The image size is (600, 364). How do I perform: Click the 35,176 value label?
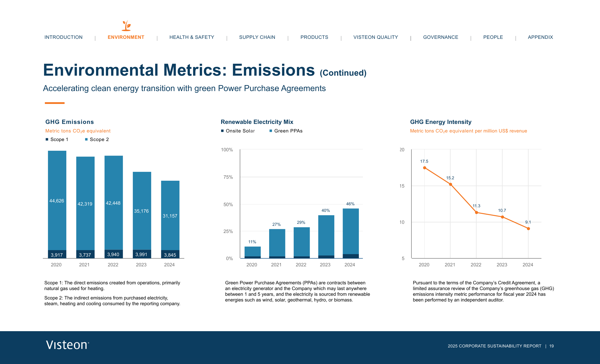point(141,211)
